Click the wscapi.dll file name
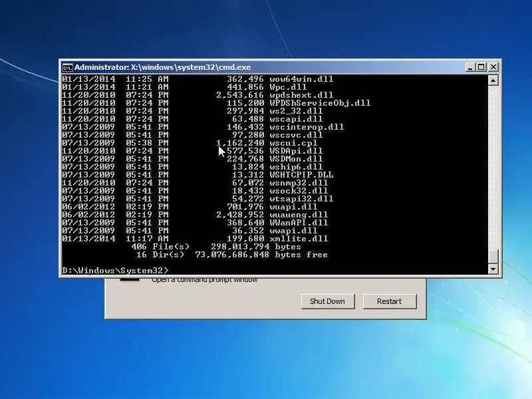Screen dimensions: 532x399 tap(296, 119)
